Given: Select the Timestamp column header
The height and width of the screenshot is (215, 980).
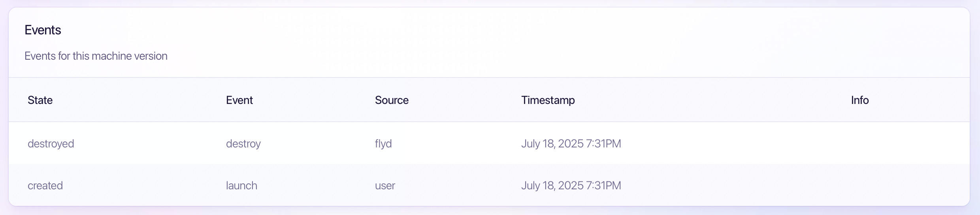Looking at the screenshot, I should tap(548, 100).
